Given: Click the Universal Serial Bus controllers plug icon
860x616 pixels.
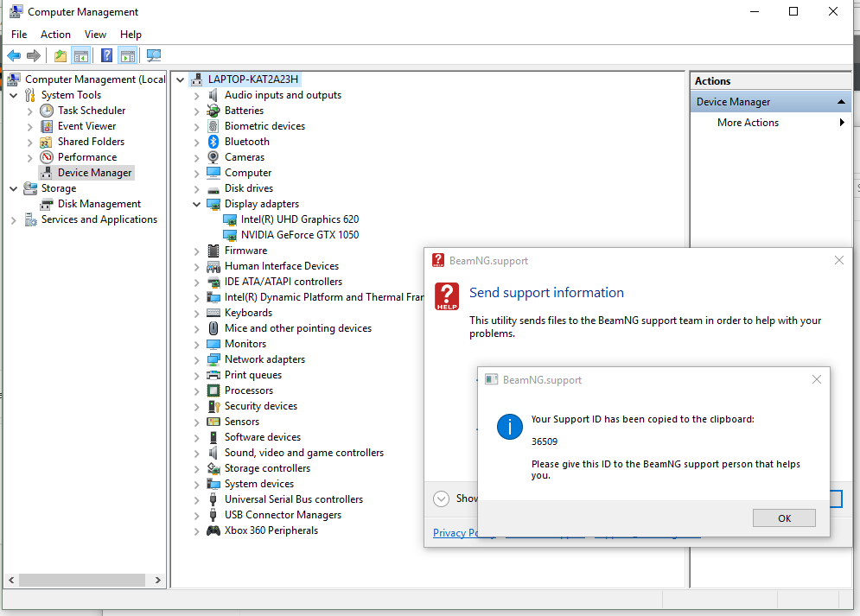Looking at the screenshot, I should tap(213, 499).
